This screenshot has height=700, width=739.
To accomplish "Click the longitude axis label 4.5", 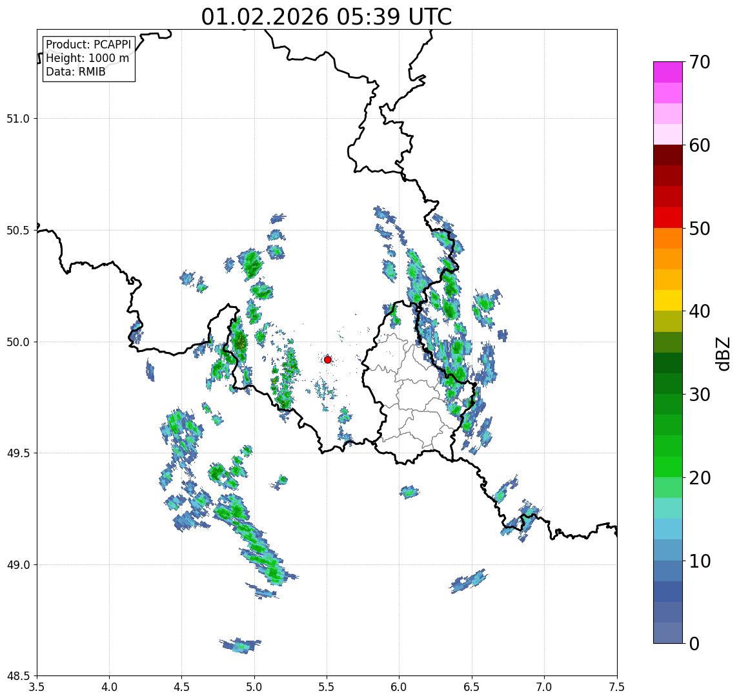I will [x=182, y=687].
